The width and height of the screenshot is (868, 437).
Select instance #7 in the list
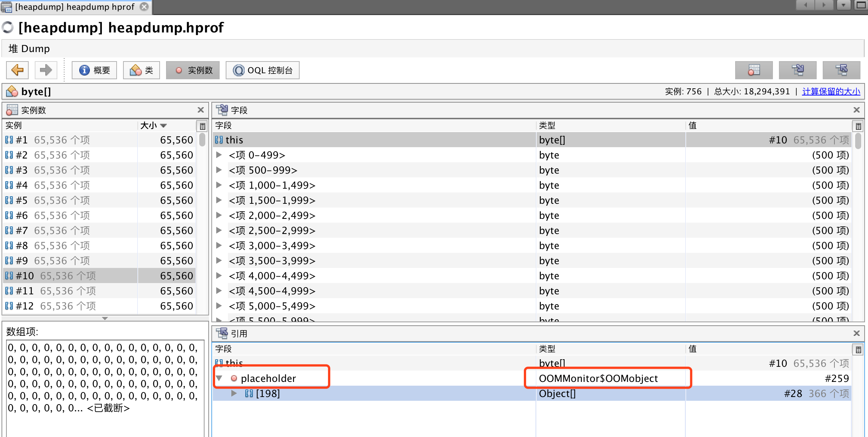point(100,231)
